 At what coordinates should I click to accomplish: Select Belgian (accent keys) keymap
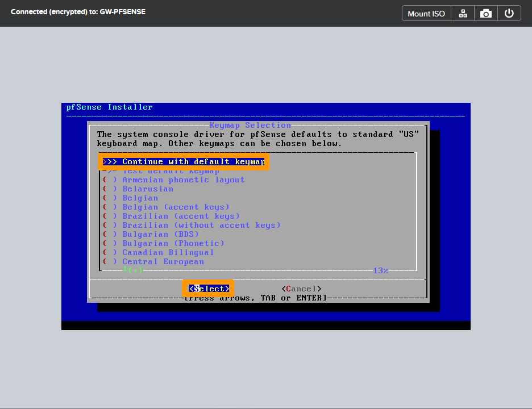click(165, 207)
